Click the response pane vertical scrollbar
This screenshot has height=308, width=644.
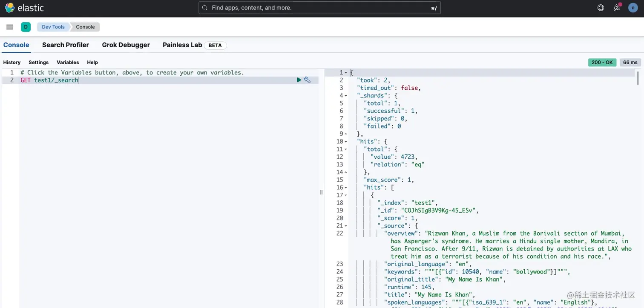pos(638,78)
